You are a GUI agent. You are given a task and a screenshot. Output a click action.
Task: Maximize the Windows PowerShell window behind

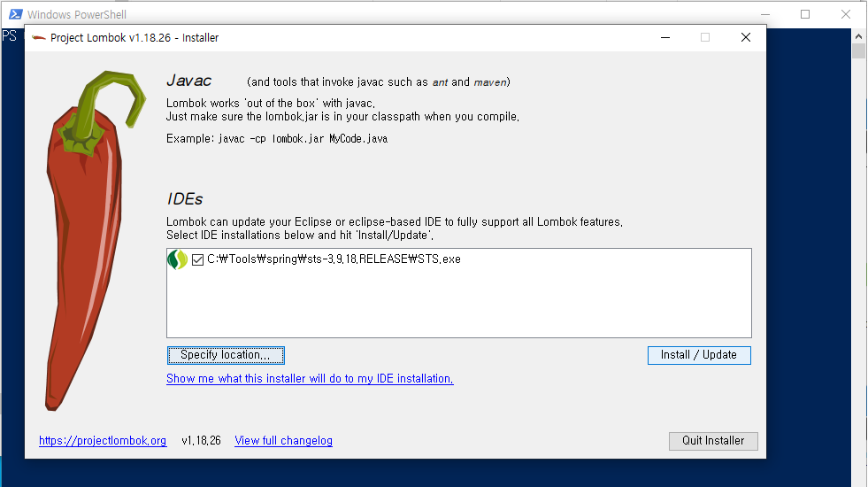click(x=805, y=14)
